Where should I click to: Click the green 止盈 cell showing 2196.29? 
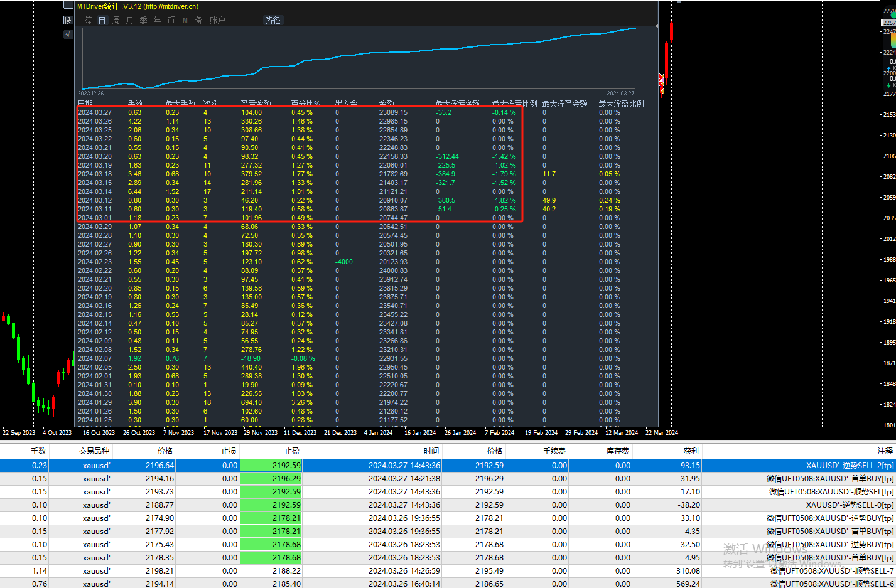(x=271, y=479)
